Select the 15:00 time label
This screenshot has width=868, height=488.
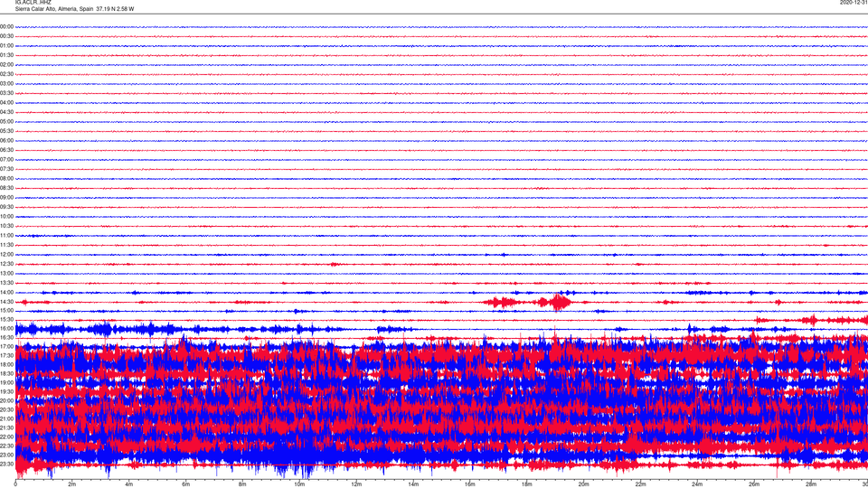6,311
